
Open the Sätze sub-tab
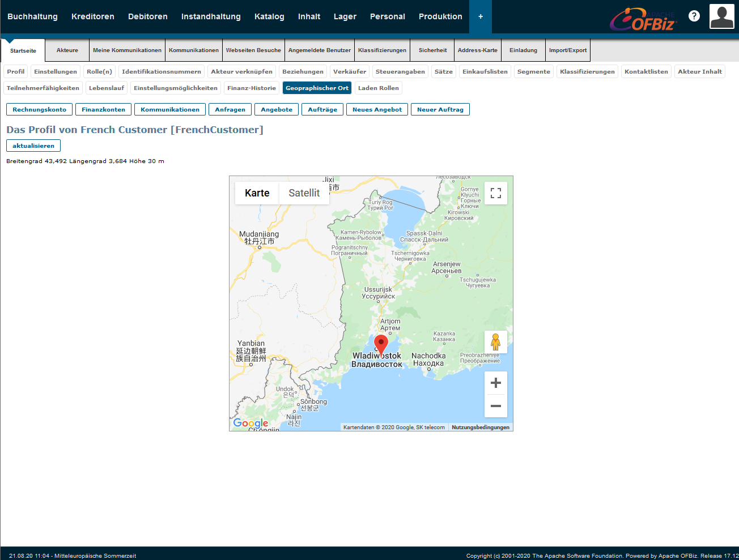(444, 71)
